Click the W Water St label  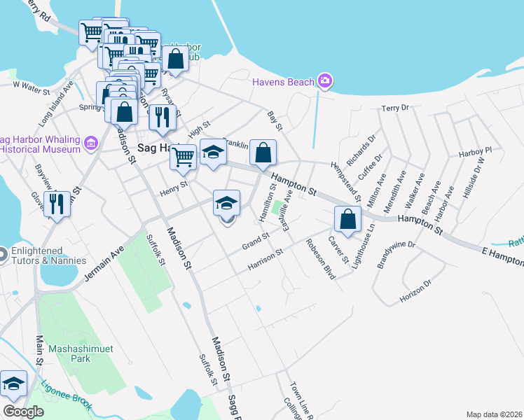(32, 88)
